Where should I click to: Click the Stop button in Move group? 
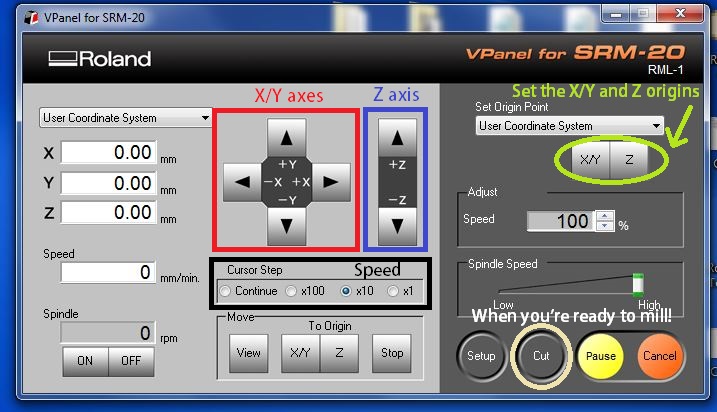392,353
